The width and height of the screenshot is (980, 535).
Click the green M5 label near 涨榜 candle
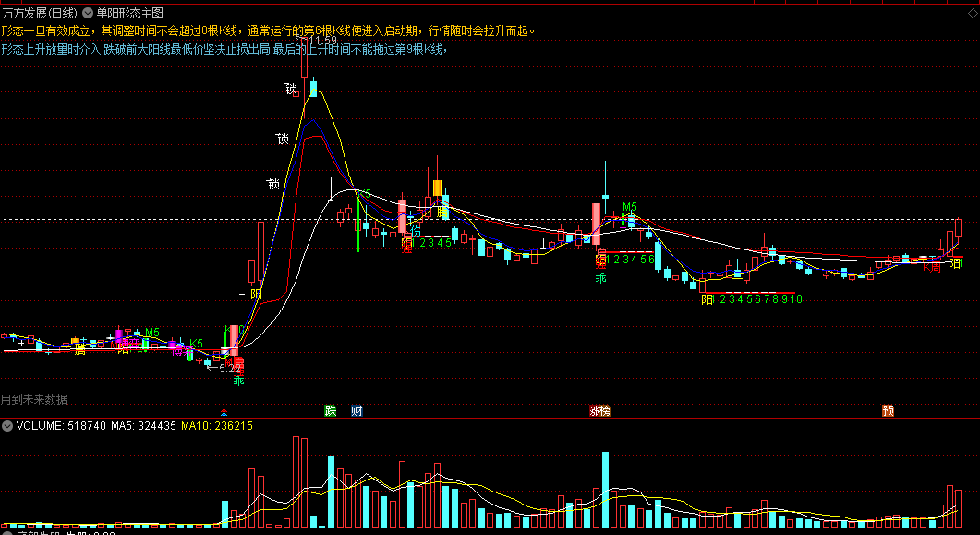point(629,207)
